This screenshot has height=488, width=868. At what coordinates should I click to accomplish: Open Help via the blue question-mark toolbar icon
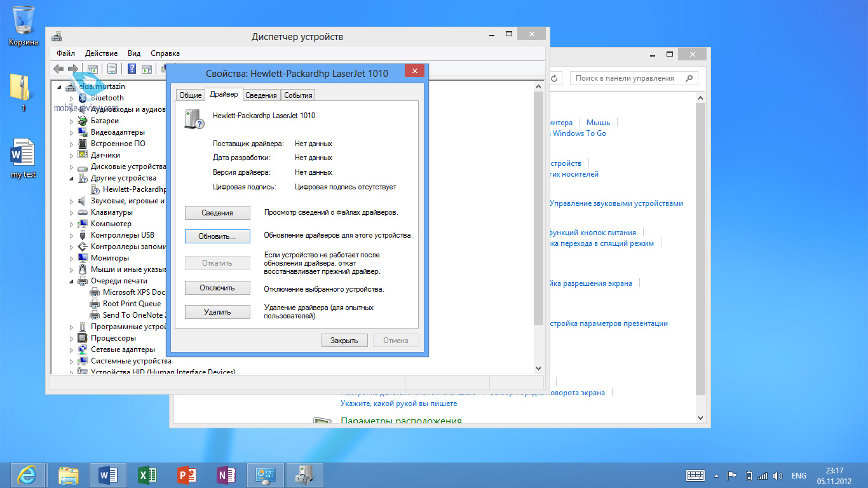point(132,69)
